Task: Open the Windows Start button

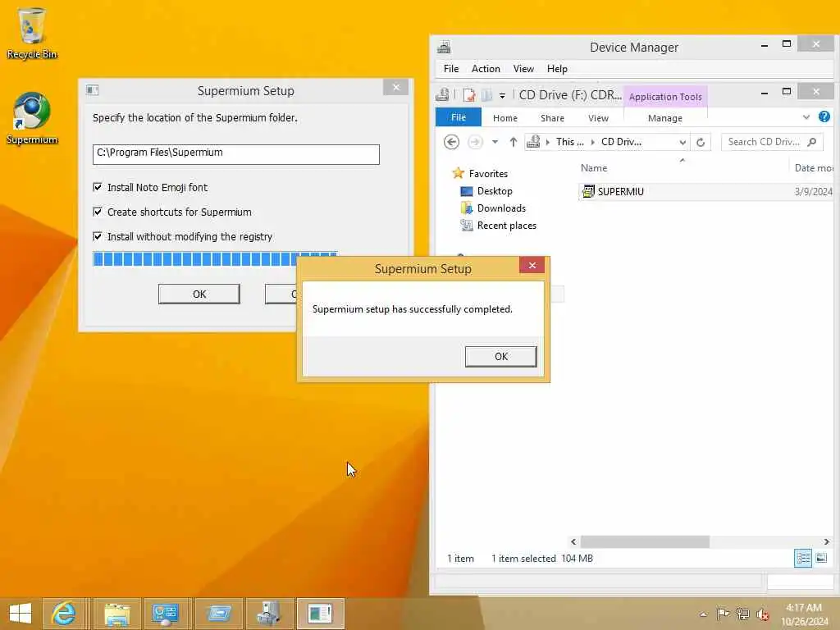Action: [21, 614]
